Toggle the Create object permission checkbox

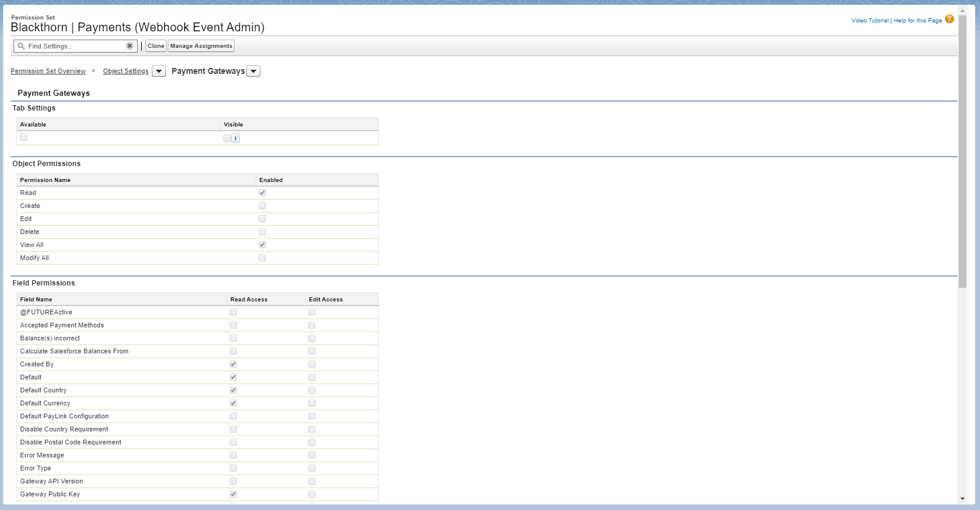(262, 206)
